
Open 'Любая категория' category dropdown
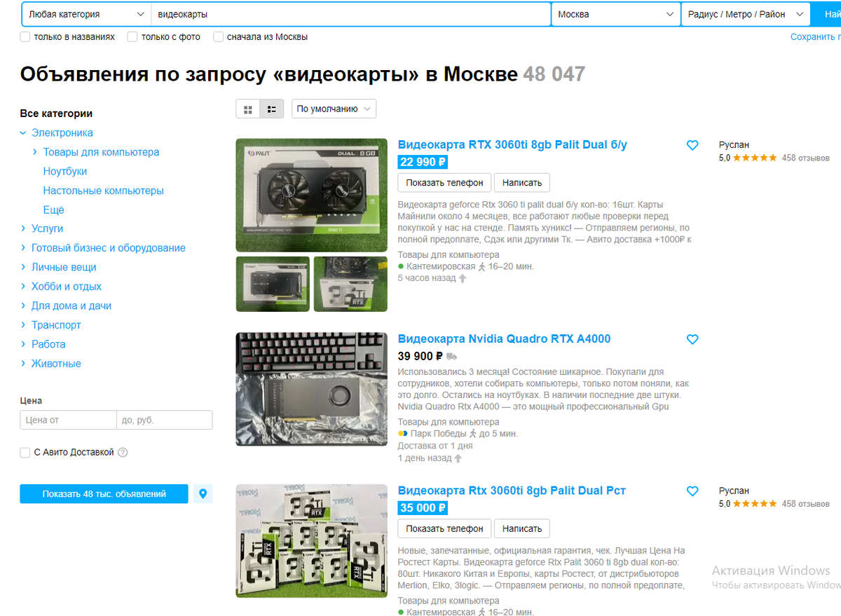[x=86, y=14]
